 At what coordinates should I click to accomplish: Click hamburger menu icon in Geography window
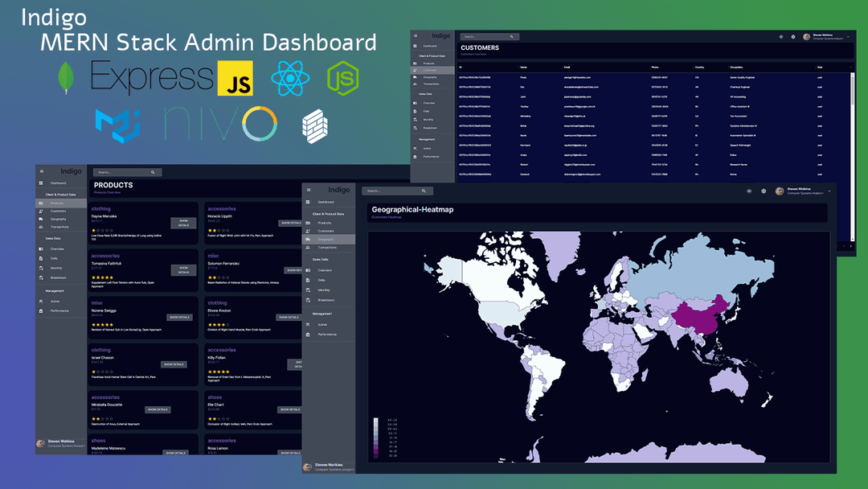tap(309, 190)
